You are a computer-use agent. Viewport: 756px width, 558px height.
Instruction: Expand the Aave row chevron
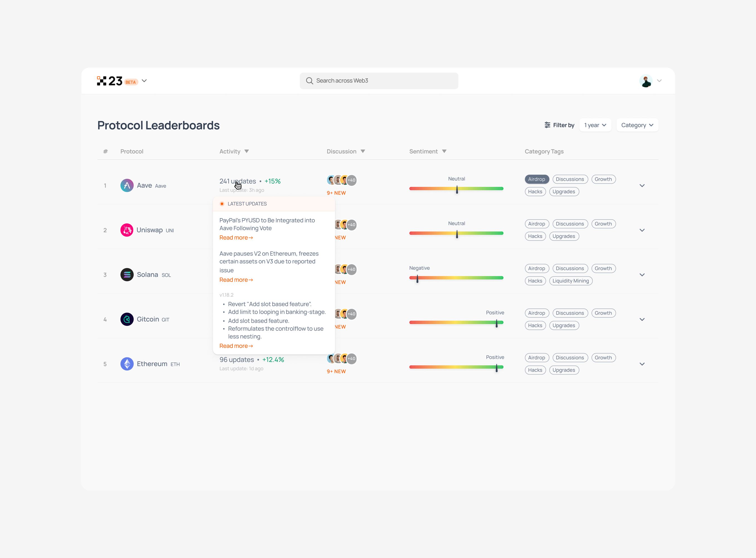[642, 186]
